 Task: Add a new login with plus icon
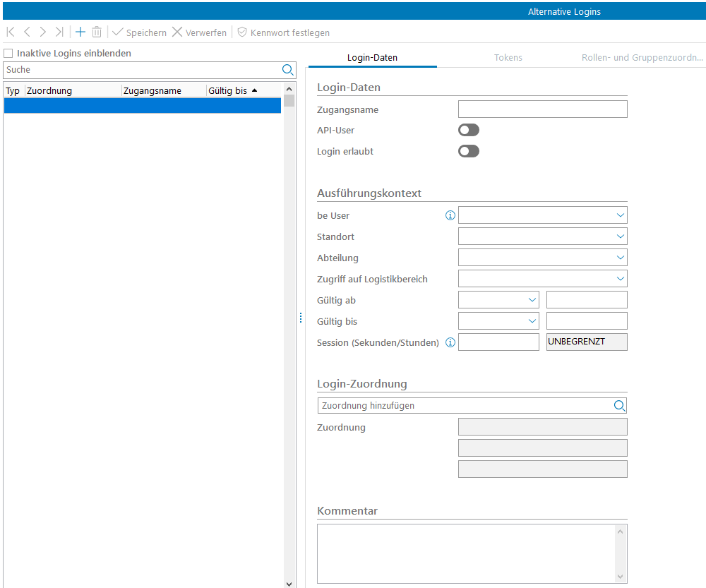coord(80,32)
